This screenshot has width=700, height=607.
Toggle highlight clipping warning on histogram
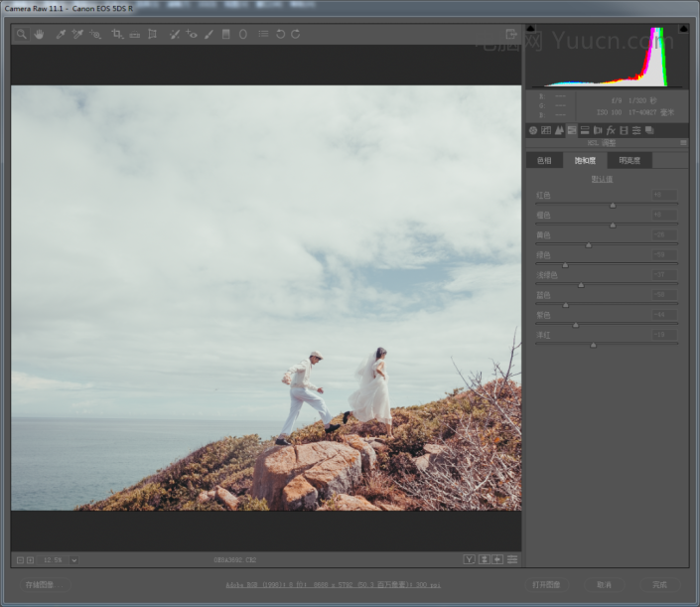click(x=683, y=29)
